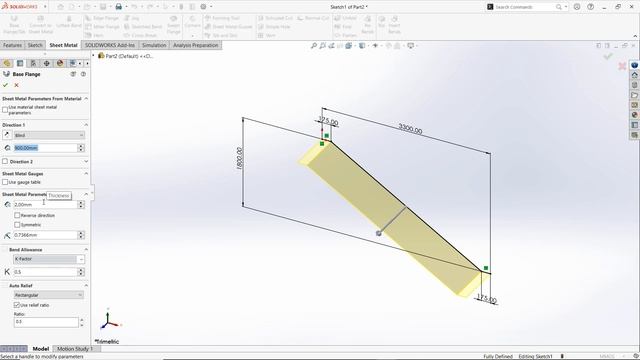Switch to the Features tab
Screen dimensions: 640x360
coord(13,45)
